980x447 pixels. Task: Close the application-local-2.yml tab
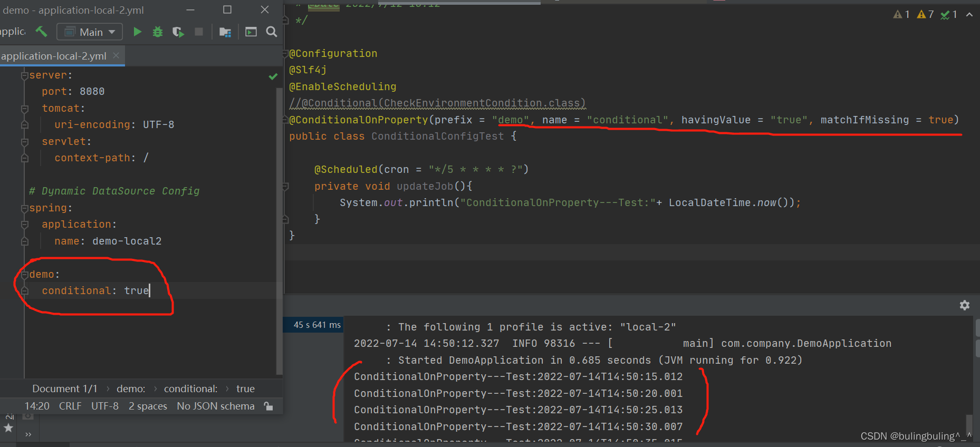[x=116, y=55]
